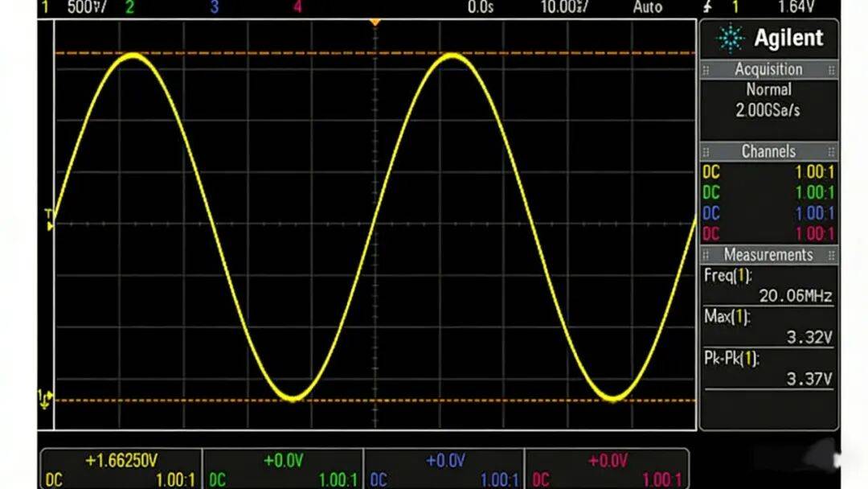Image resolution: width=868 pixels, height=489 pixels.
Task: Click the Auto trigger mode label
Action: click(x=648, y=7)
